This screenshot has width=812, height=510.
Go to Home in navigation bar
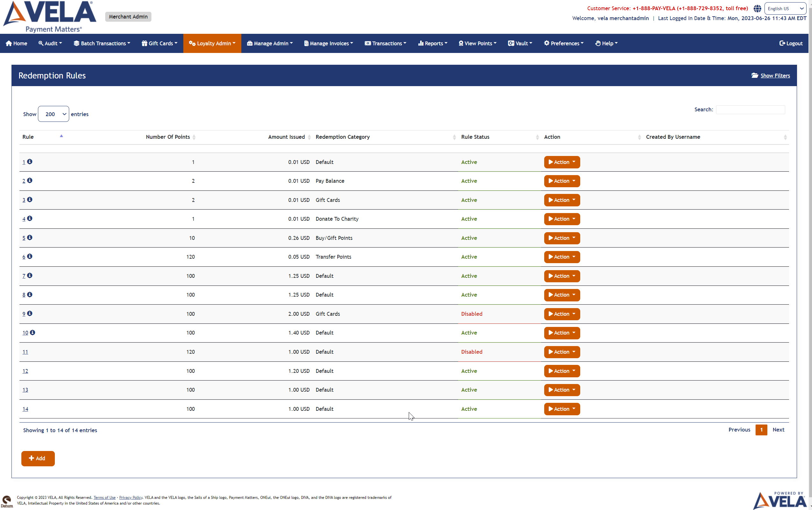(x=17, y=43)
